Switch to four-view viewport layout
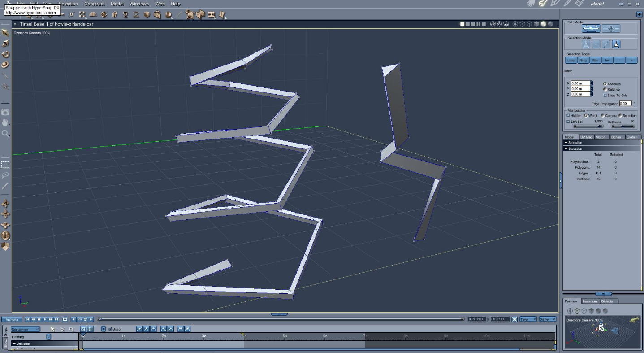 [479, 24]
